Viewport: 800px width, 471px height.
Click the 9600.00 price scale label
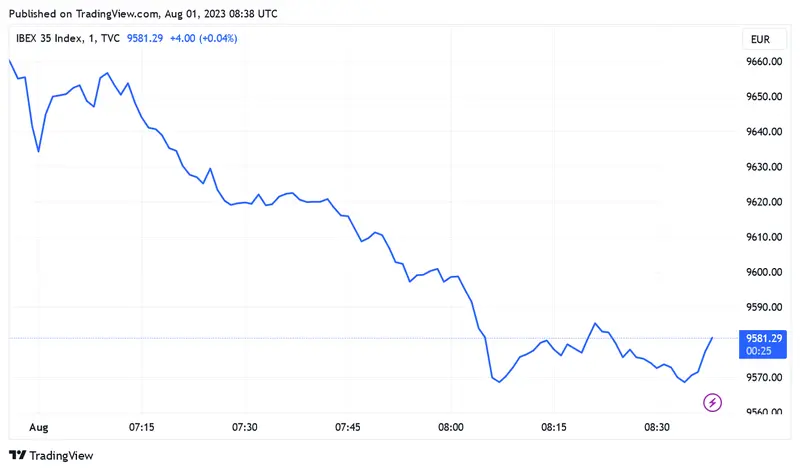click(765, 272)
